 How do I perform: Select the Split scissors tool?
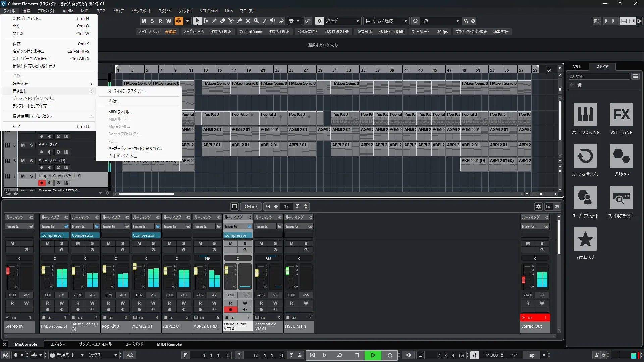pos(231,21)
